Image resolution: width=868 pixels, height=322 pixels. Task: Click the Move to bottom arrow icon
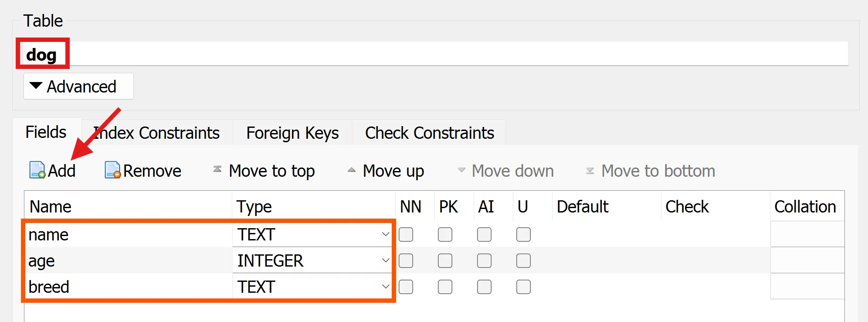590,171
